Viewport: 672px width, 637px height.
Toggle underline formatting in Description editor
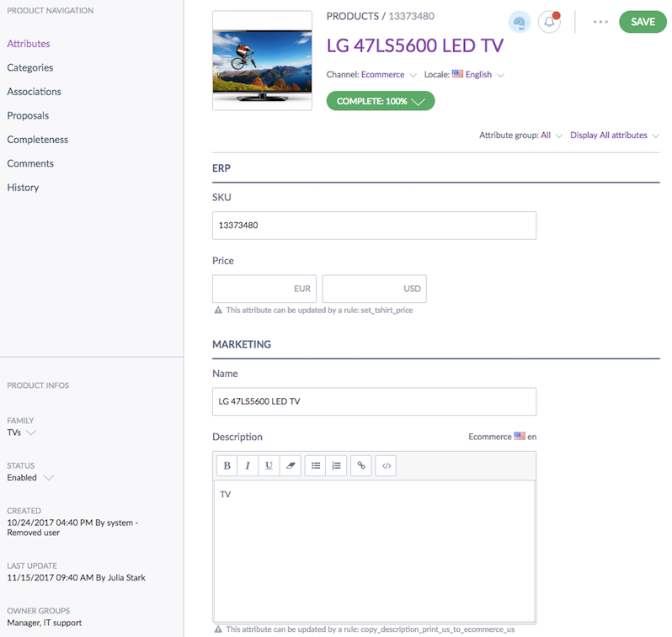tap(269, 465)
